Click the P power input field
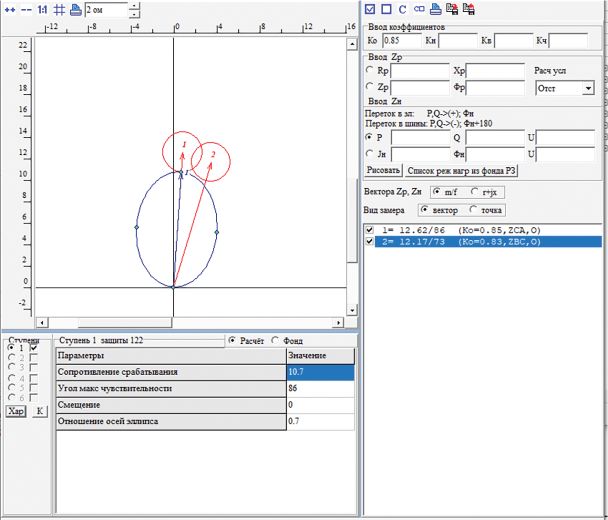Viewport: 608px width, 520px height. tap(421, 138)
